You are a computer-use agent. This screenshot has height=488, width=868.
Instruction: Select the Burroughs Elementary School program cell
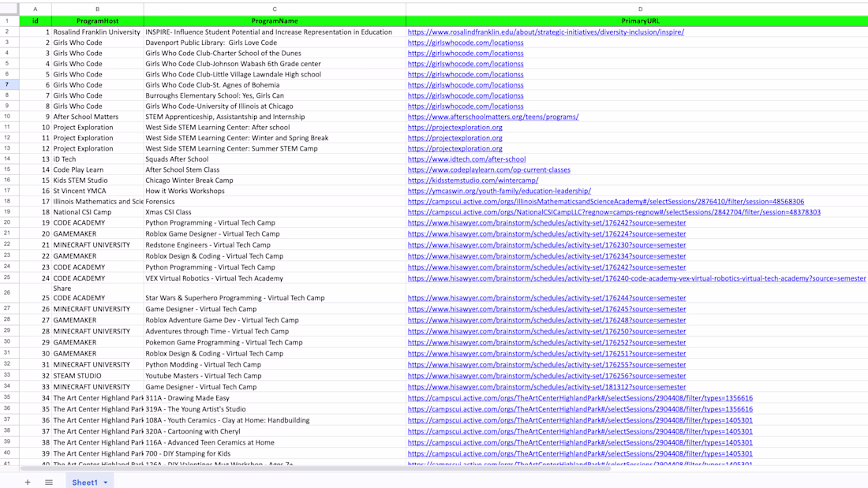coord(275,95)
